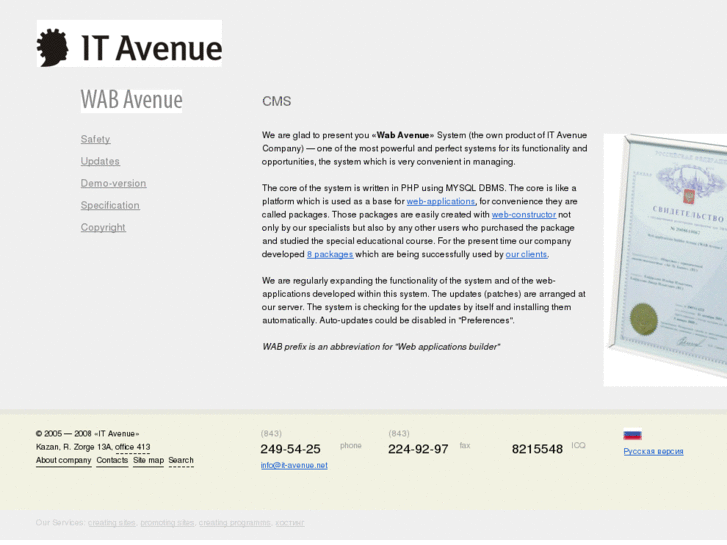
Task: Click the office 413 address link
Action: click(x=133, y=447)
